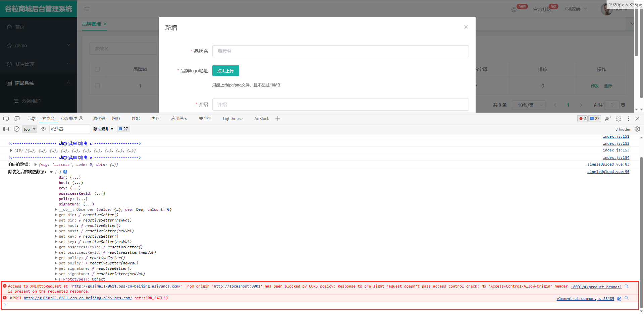
Task: Switch to the 元素 DevTools tab
Action: coord(32,119)
